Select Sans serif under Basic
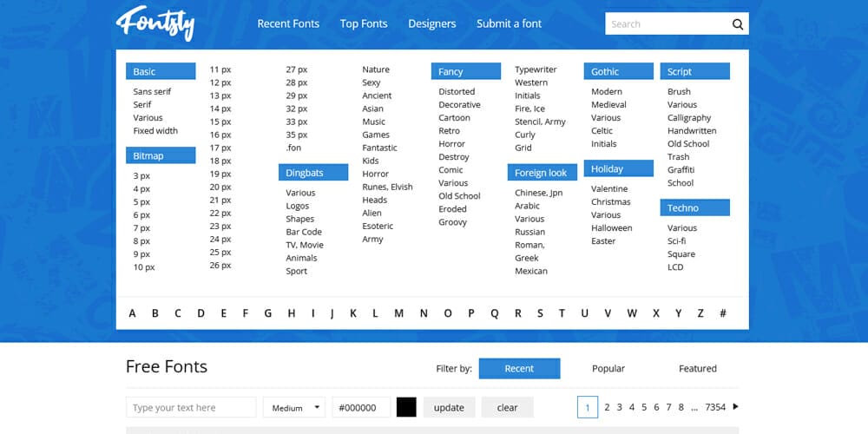Screen dimensions: 868x434 (152, 91)
